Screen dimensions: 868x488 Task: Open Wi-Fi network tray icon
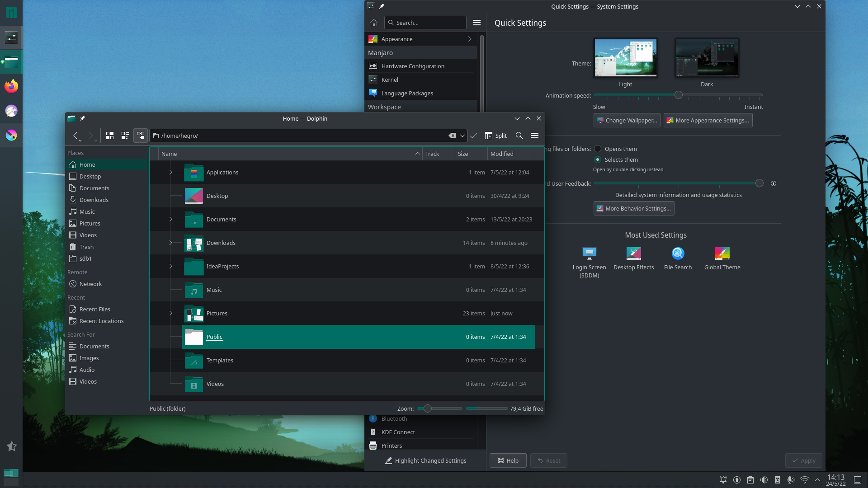(x=805, y=480)
